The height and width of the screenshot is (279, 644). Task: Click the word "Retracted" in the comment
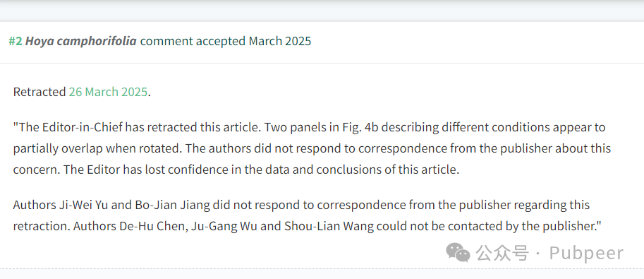pyautogui.click(x=40, y=92)
